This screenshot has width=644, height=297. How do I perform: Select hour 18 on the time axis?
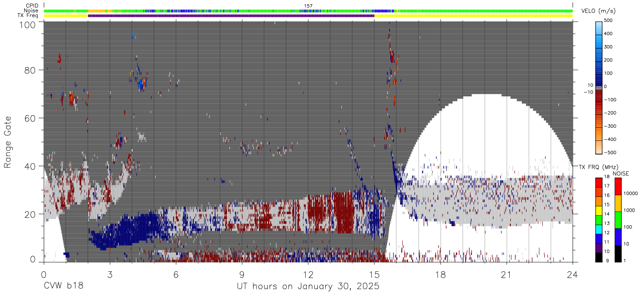pyautogui.click(x=441, y=274)
